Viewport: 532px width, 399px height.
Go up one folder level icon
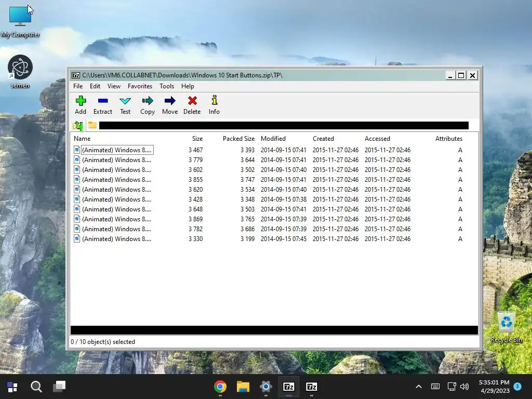click(x=78, y=126)
